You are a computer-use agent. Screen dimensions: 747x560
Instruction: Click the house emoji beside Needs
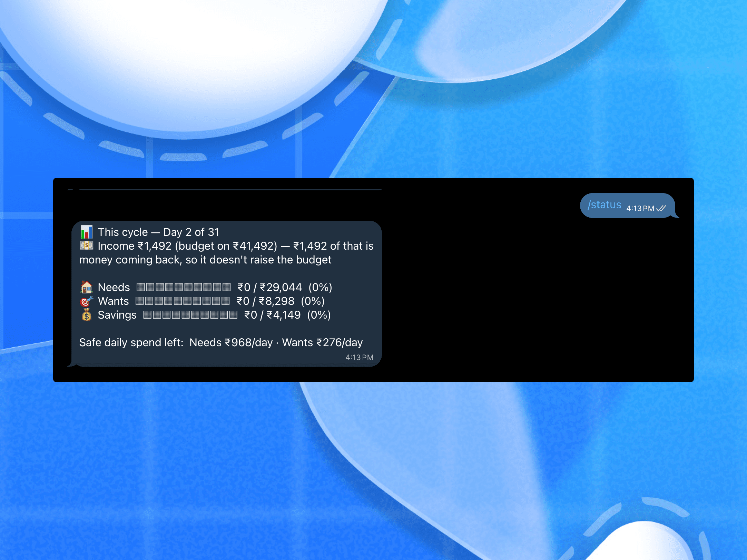[86, 287]
